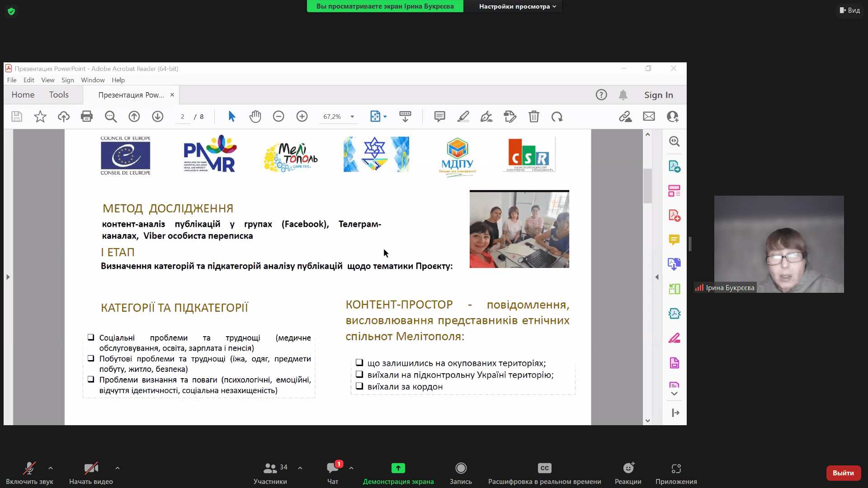868x488 pixels.
Task: Go to next page arrow icon
Action: (157, 117)
